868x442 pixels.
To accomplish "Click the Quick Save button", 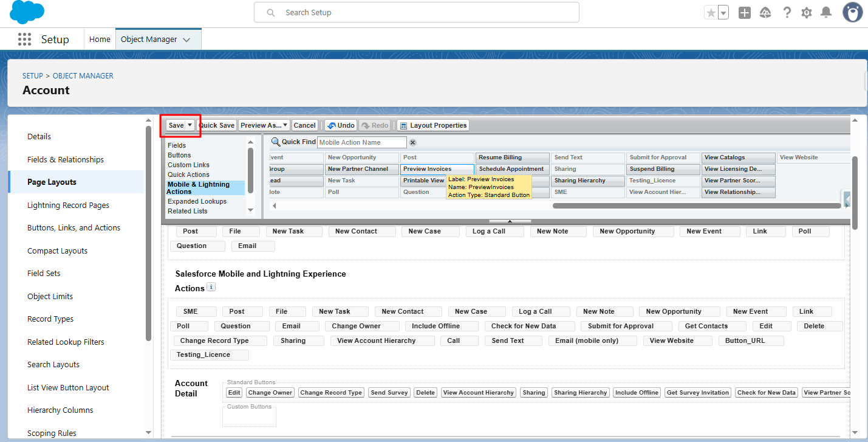I will (217, 125).
